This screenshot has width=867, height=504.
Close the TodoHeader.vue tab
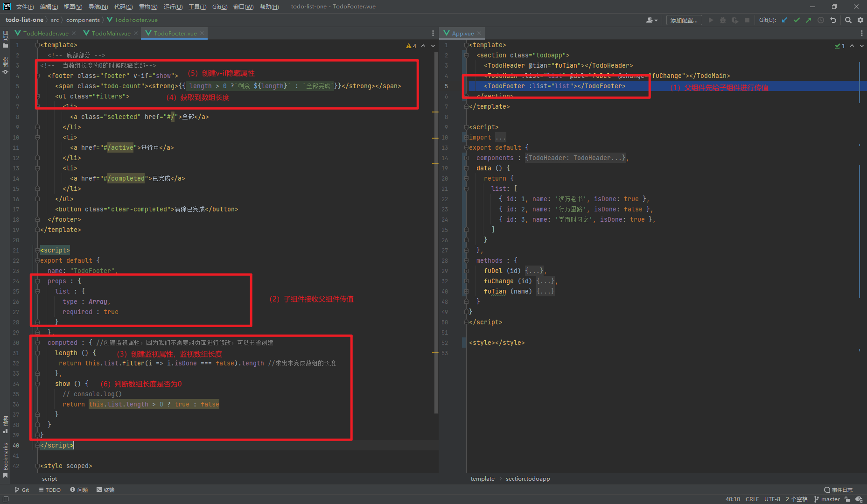click(74, 34)
